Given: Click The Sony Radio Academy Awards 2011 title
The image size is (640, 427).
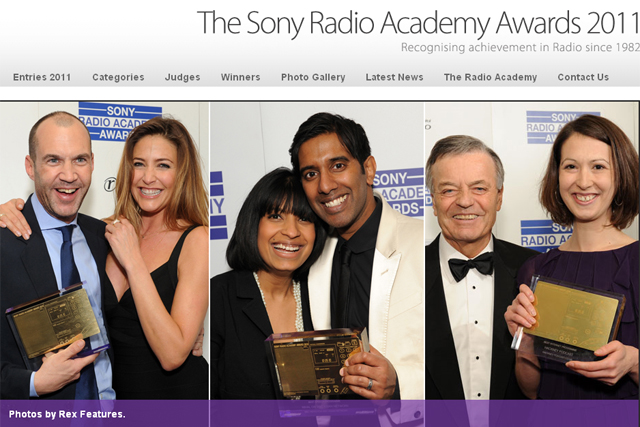Looking at the screenshot, I should (418, 23).
